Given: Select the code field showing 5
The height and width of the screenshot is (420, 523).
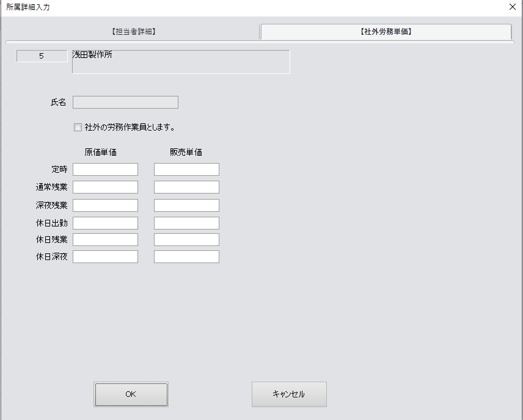Looking at the screenshot, I should pyautogui.click(x=42, y=56).
